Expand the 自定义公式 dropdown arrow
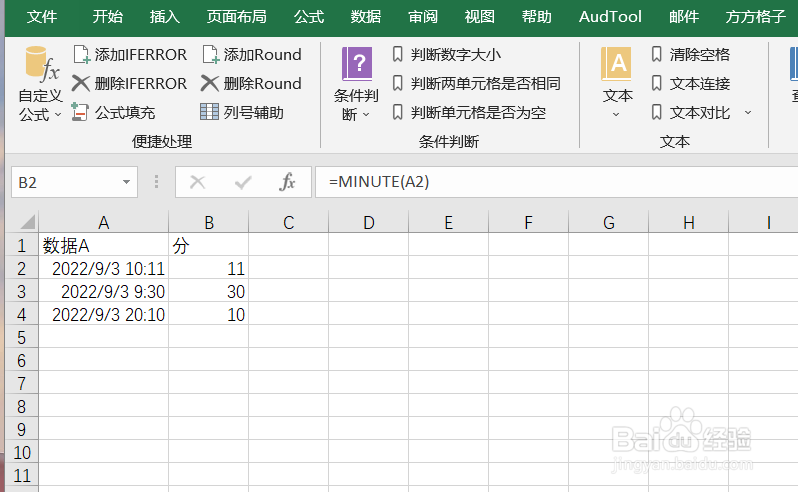Viewport: 798px width, 492px height. 58,114
